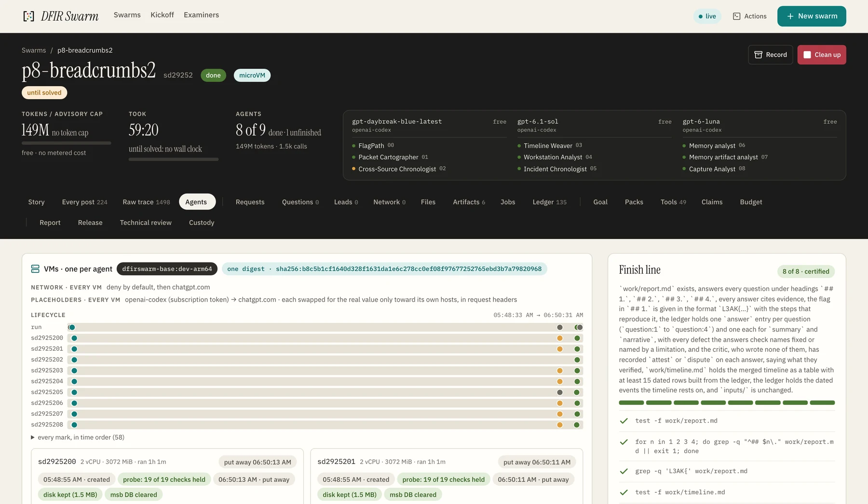Select the Cross-Source Chronologist agent
This screenshot has width=868, height=504.
pos(399,169)
